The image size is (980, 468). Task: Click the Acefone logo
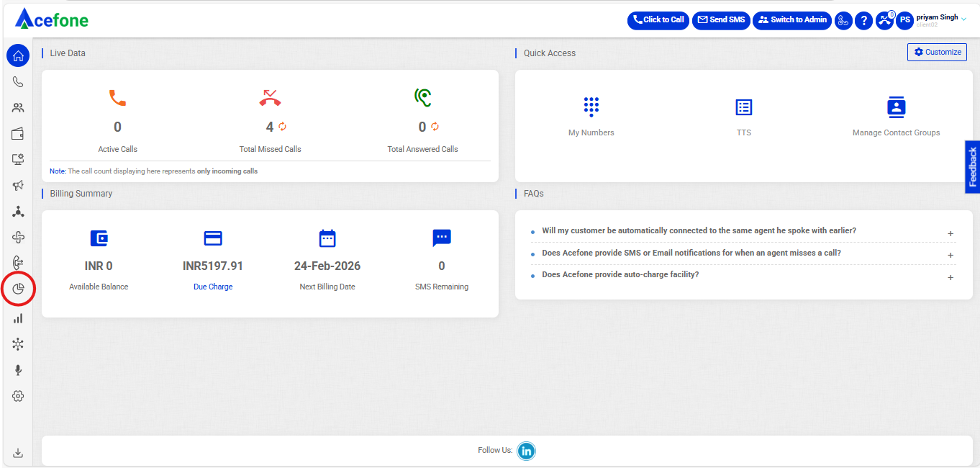(x=52, y=19)
